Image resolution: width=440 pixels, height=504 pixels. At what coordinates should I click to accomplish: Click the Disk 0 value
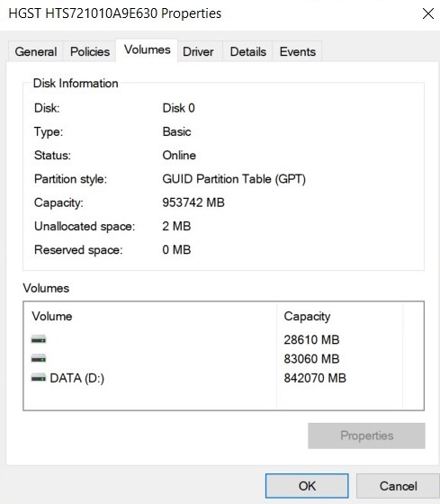[x=178, y=108]
